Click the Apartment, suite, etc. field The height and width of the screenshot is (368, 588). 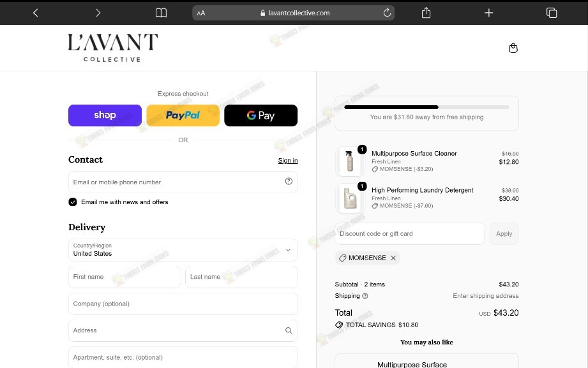point(183,357)
